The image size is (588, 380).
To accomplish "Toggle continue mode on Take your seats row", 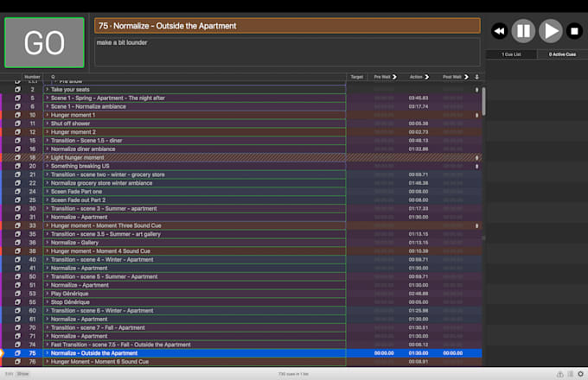I will coord(476,90).
